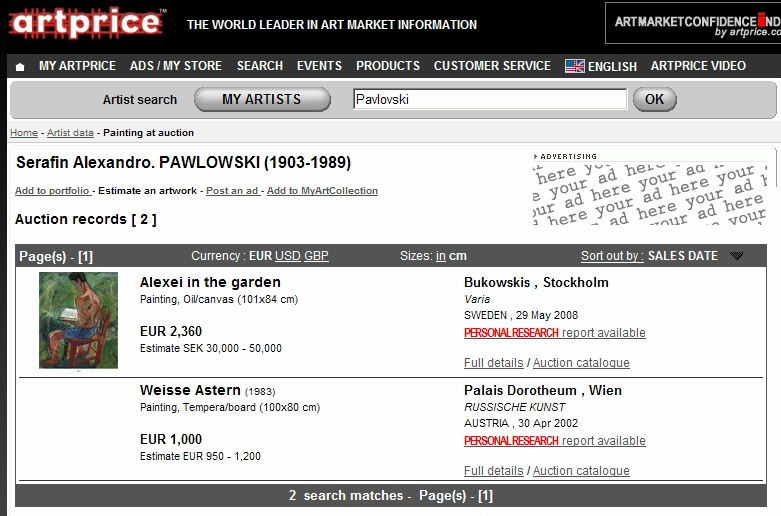The width and height of the screenshot is (781, 516).
Task: Open the Art Market Confidence Index banner
Action: [692, 23]
